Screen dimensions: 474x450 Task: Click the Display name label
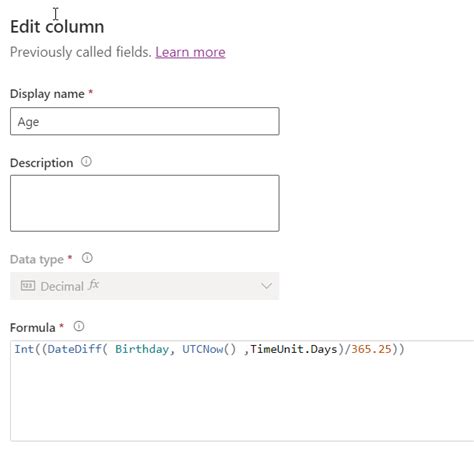click(47, 94)
